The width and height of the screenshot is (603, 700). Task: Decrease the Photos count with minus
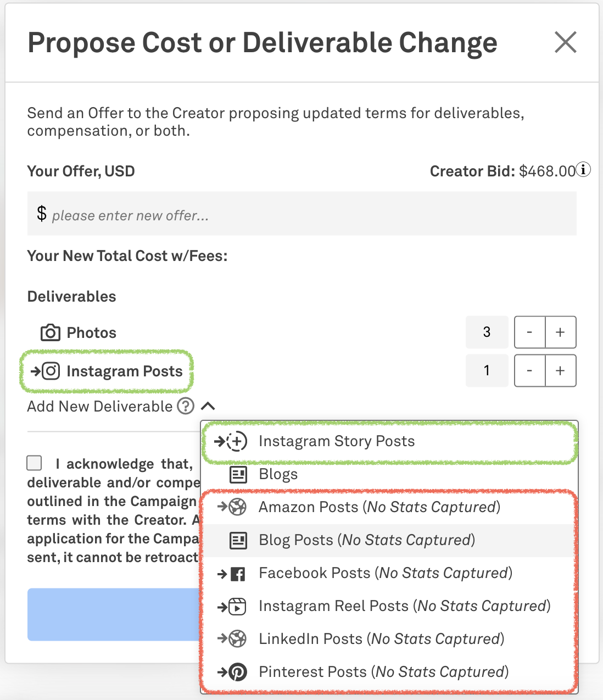pyautogui.click(x=529, y=332)
